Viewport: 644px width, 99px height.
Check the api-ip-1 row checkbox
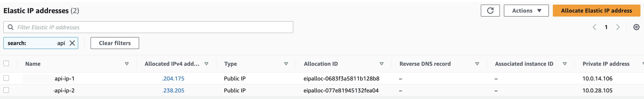pos(6,78)
